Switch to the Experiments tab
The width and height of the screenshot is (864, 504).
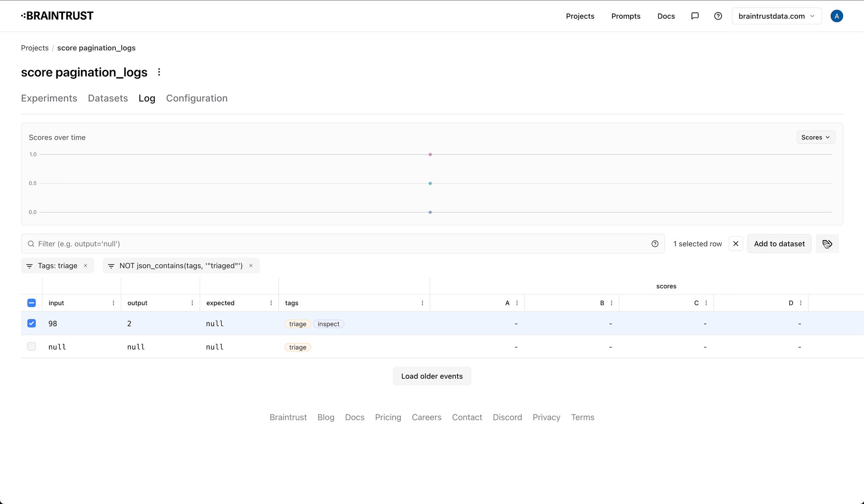(x=49, y=98)
